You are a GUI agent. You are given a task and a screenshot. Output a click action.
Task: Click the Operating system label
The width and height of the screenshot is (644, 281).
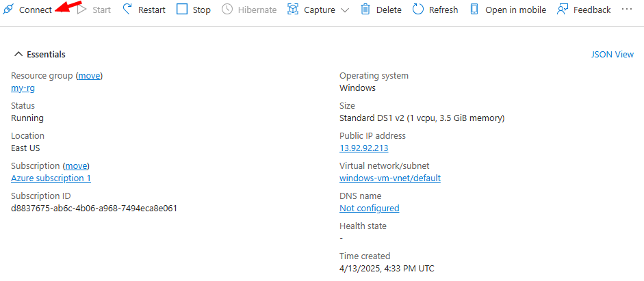pyautogui.click(x=374, y=76)
